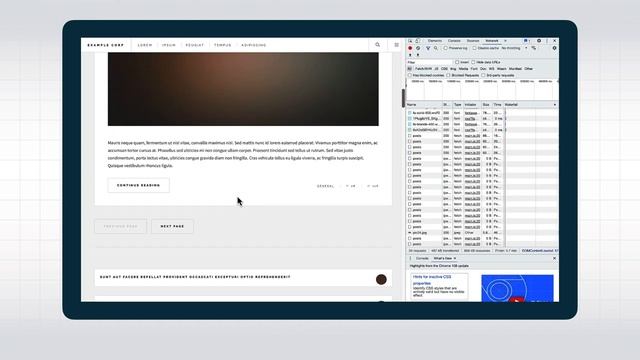Click the Continue Reading button
Image resolution: width=640 pixels, height=360 pixels.
click(138, 185)
